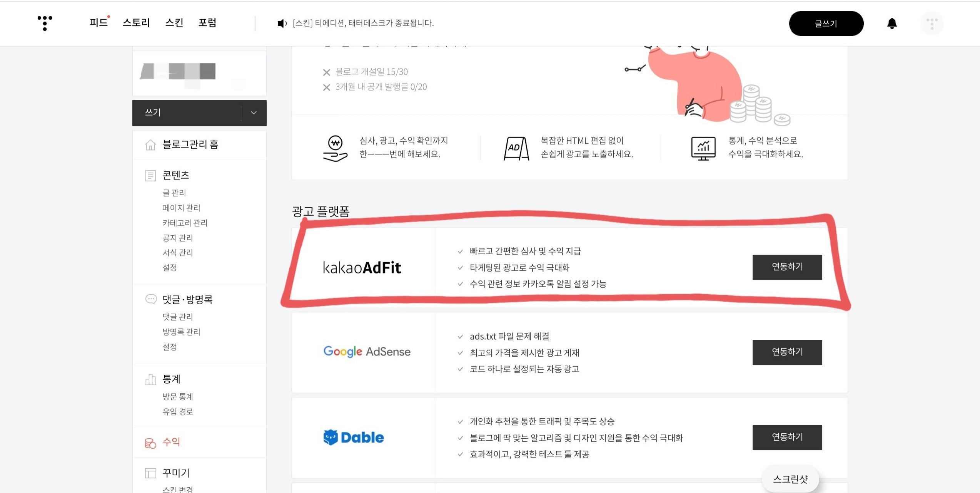Click the Dable logo
The height and width of the screenshot is (493, 980).
click(x=354, y=438)
